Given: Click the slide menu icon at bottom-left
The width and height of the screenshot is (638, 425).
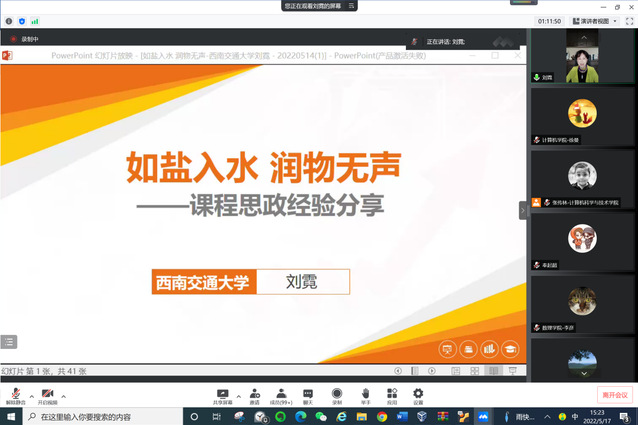Looking at the screenshot, I should coord(9,341).
